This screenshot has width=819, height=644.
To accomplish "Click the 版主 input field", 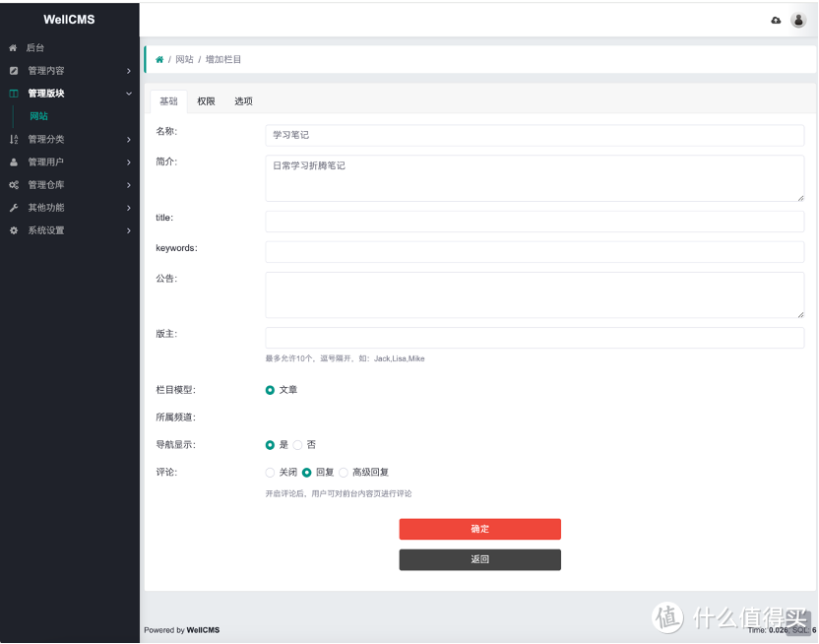I will click(535, 338).
